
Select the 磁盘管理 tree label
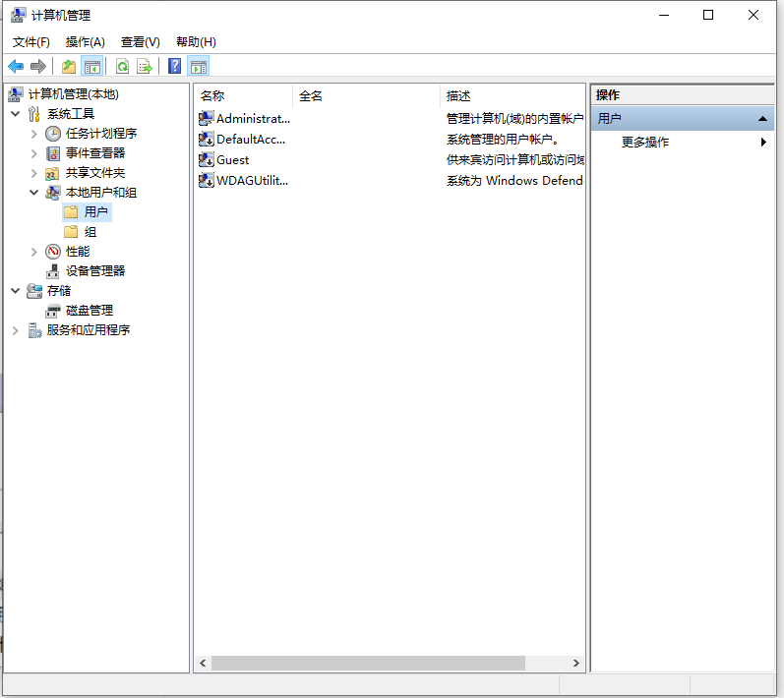coord(90,311)
